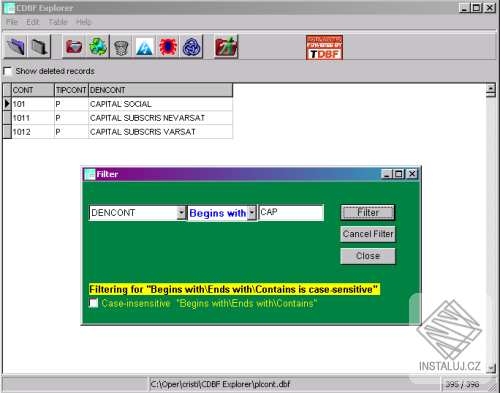Select the CAPITAL SUBSCRIS NEVARSAT cell

click(160, 118)
